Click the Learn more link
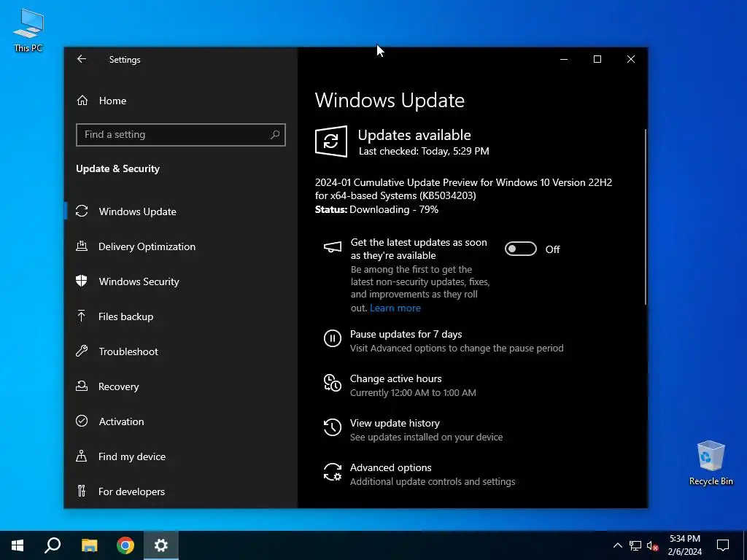This screenshot has height=560, width=747. click(x=395, y=308)
